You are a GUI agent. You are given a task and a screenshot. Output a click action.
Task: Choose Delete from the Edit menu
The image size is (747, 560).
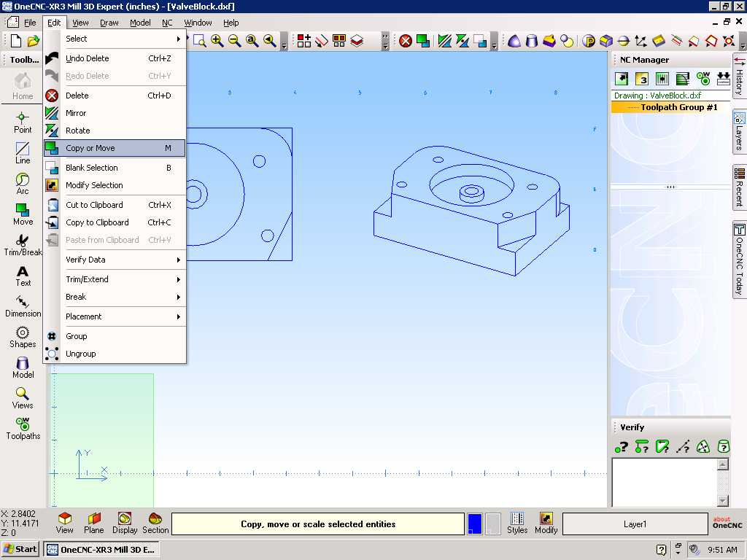point(115,96)
